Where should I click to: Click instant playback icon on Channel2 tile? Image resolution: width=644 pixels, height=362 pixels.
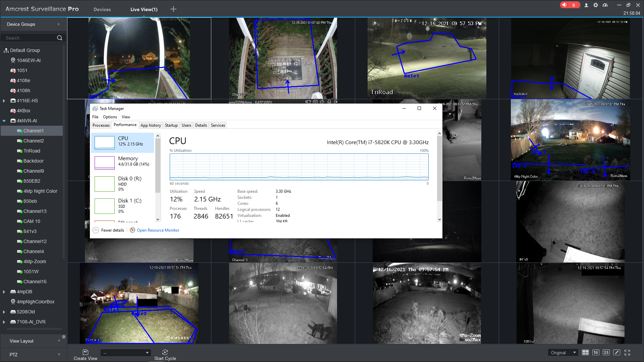(336, 102)
